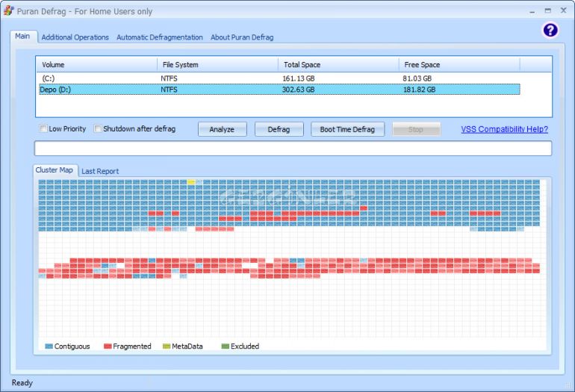Screen dimensions: 575x392
Task: Start defragmentation with the Defrag button
Action: click(279, 129)
